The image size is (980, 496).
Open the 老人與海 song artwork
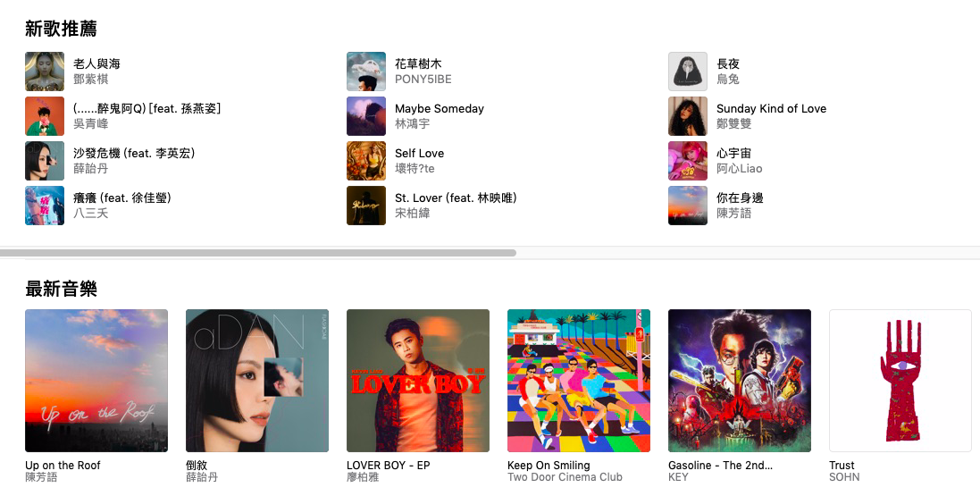(x=45, y=71)
